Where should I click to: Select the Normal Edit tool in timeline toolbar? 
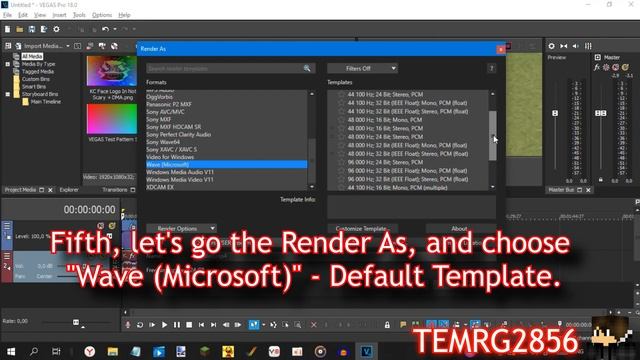254,325
